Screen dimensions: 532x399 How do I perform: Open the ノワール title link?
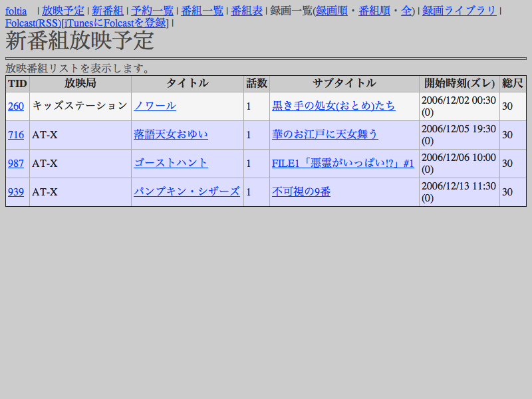click(155, 106)
